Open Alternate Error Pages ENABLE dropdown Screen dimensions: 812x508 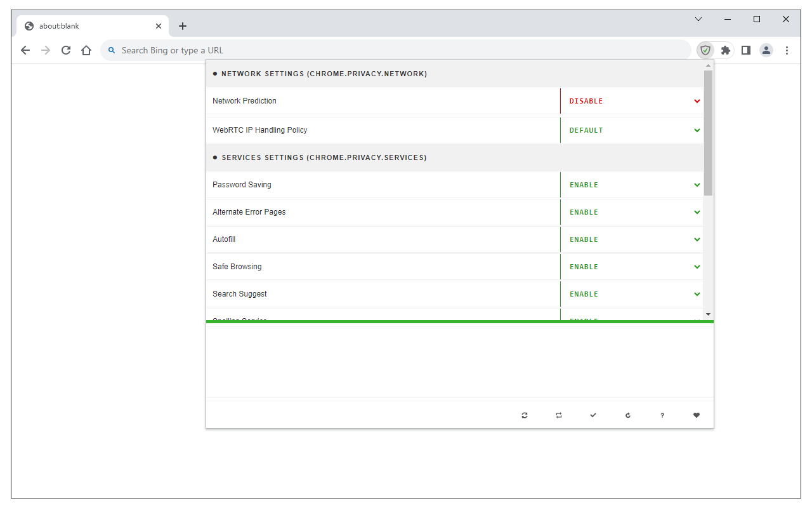tap(632, 212)
